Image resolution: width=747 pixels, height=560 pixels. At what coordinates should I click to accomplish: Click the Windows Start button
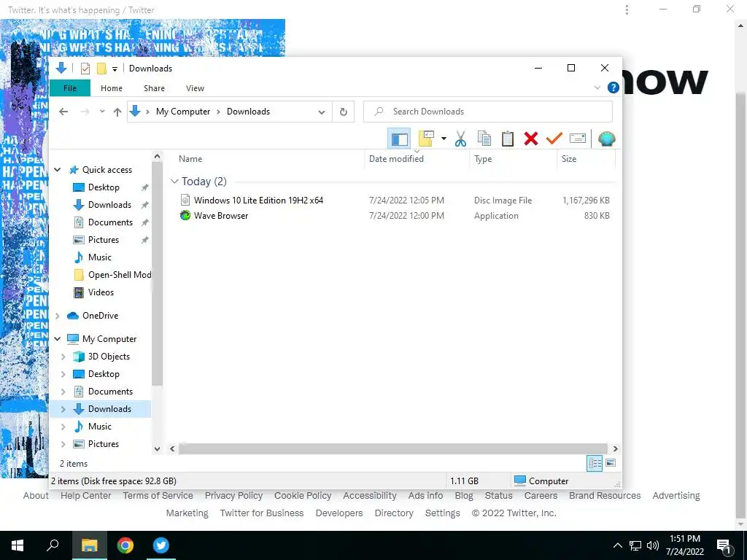pyautogui.click(x=18, y=545)
